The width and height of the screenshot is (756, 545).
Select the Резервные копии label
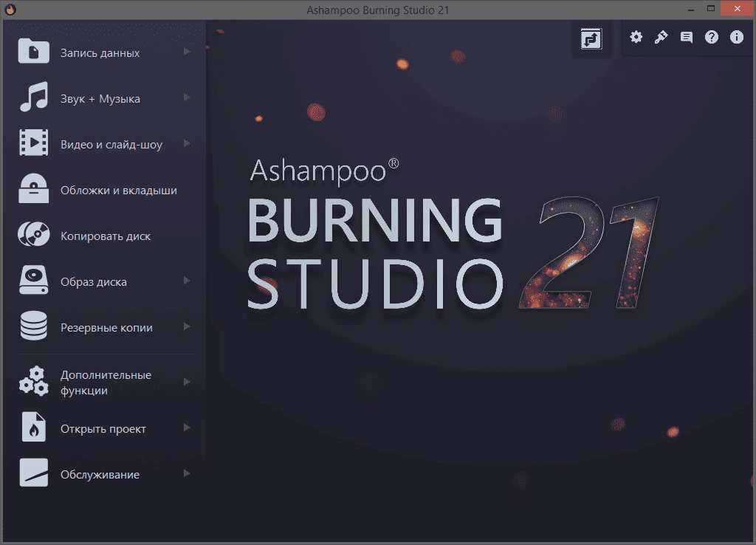pyautogui.click(x=106, y=328)
